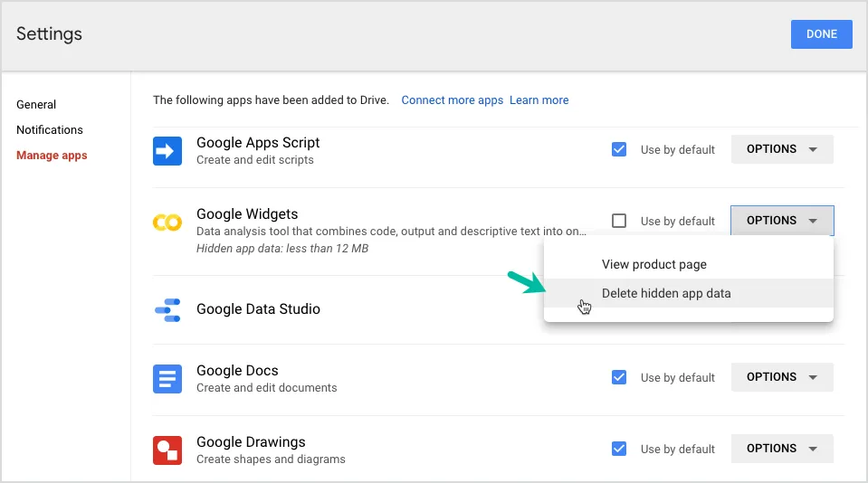Select Delete hidden app data
868x483 pixels.
[688, 293]
